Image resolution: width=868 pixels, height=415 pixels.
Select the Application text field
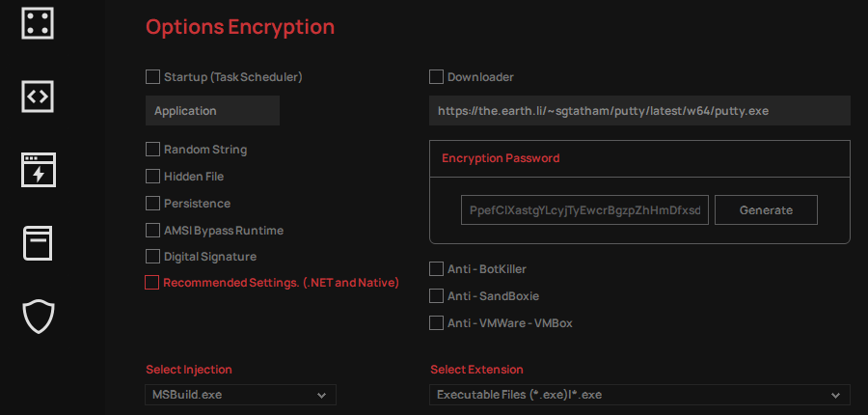212,110
